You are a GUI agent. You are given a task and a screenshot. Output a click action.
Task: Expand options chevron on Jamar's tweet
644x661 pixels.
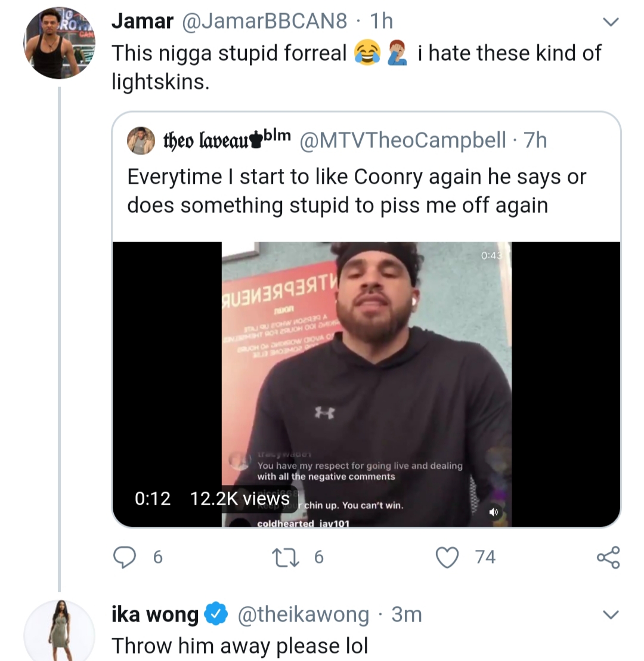tap(611, 21)
